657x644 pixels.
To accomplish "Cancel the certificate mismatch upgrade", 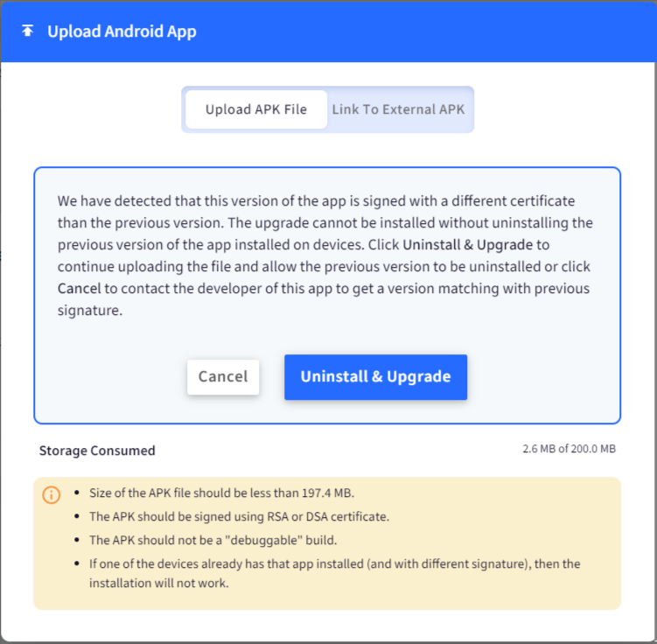I will tap(223, 376).
